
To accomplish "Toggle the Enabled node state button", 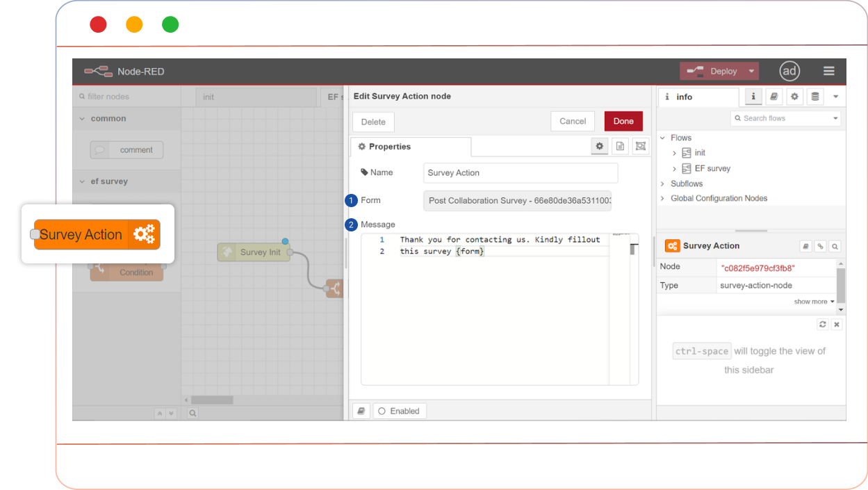I will coord(400,411).
